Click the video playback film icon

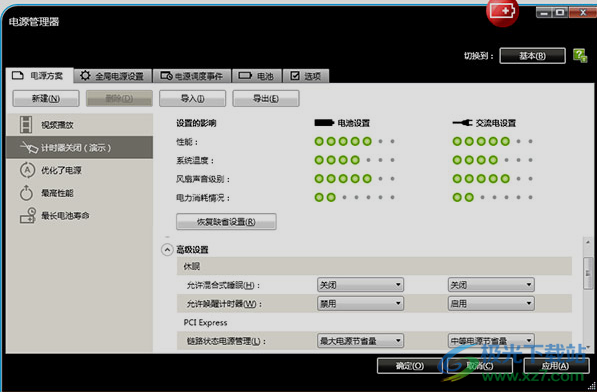click(26, 125)
